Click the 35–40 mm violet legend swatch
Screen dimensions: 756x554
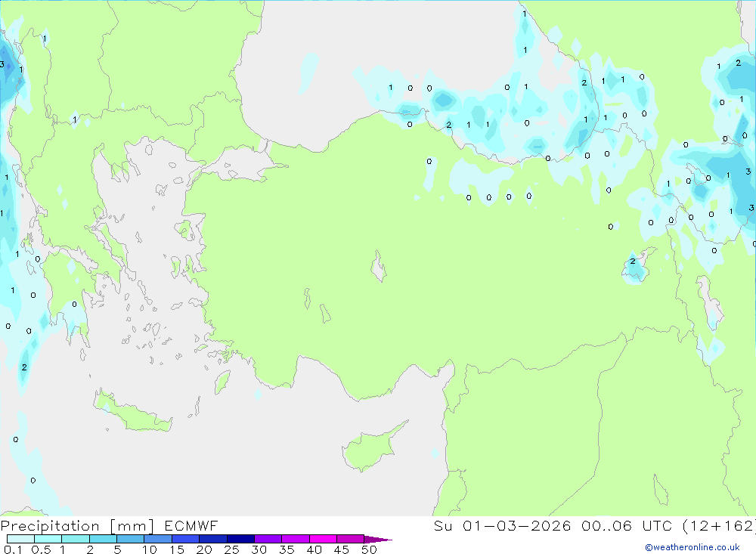[296, 539]
